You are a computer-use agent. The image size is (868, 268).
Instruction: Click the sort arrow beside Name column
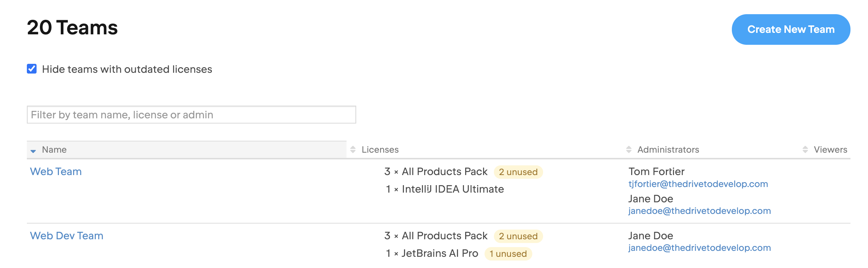pyautogui.click(x=33, y=150)
